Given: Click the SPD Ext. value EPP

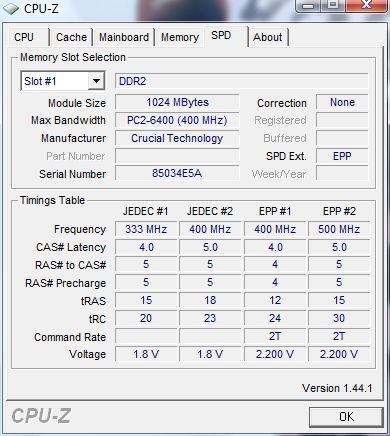Looking at the screenshot, I should pos(342,156).
